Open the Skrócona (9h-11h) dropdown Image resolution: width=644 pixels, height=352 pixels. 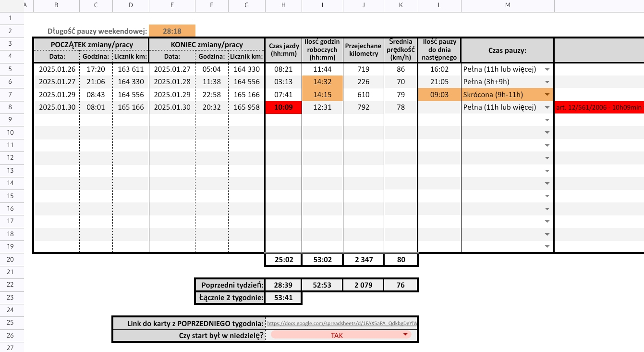point(547,95)
